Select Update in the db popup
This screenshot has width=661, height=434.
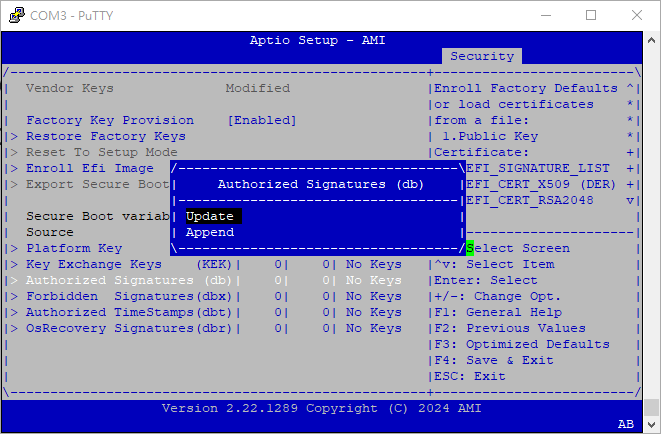tap(214, 216)
